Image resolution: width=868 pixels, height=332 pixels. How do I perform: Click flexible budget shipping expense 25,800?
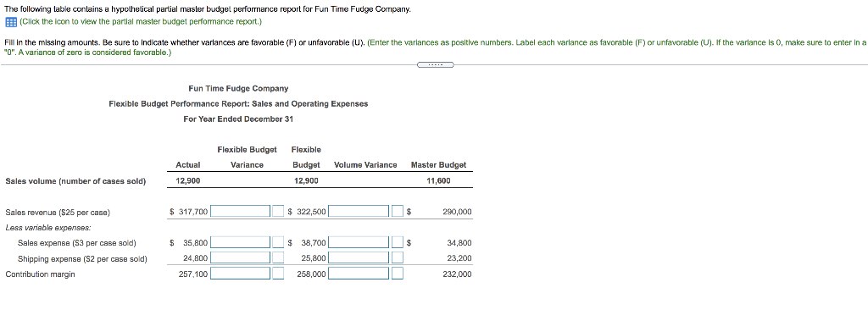click(314, 258)
